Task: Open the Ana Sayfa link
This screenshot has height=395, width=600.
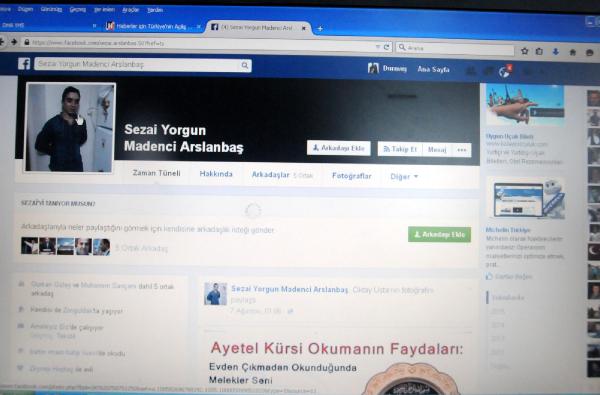Action: [x=433, y=69]
